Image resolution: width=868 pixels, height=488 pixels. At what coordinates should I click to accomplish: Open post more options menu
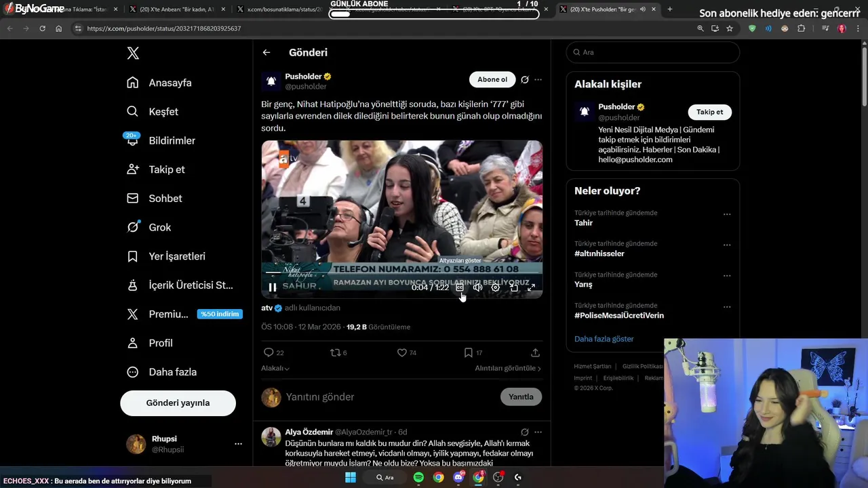(x=538, y=80)
